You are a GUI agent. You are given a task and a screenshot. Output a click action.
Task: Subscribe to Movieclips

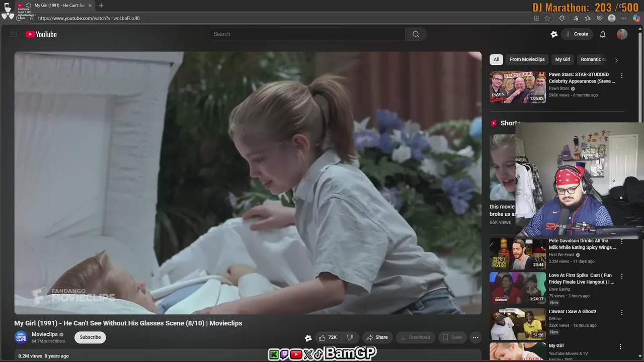pos(90,337)
